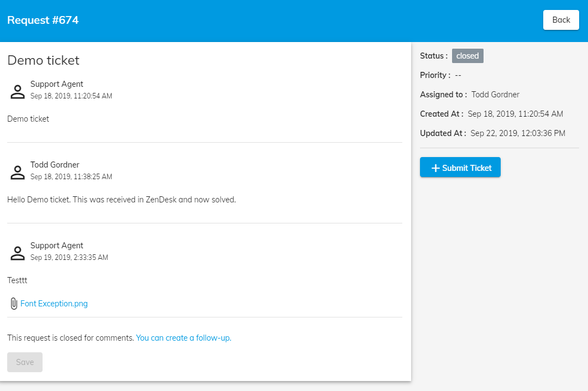Click the Submit Ticket button
Viewport: 588px width, 391px height.
point(460,168)
